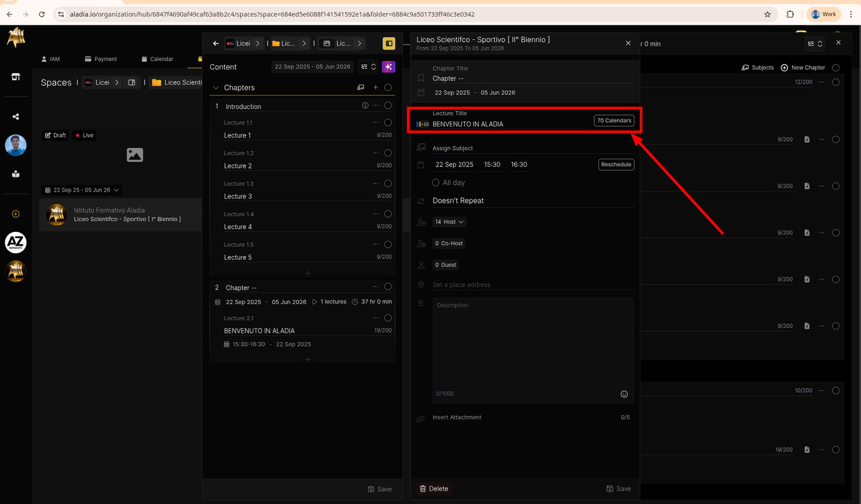Enable the All day option
861x504 pixels.
click(x=436, y=182)
